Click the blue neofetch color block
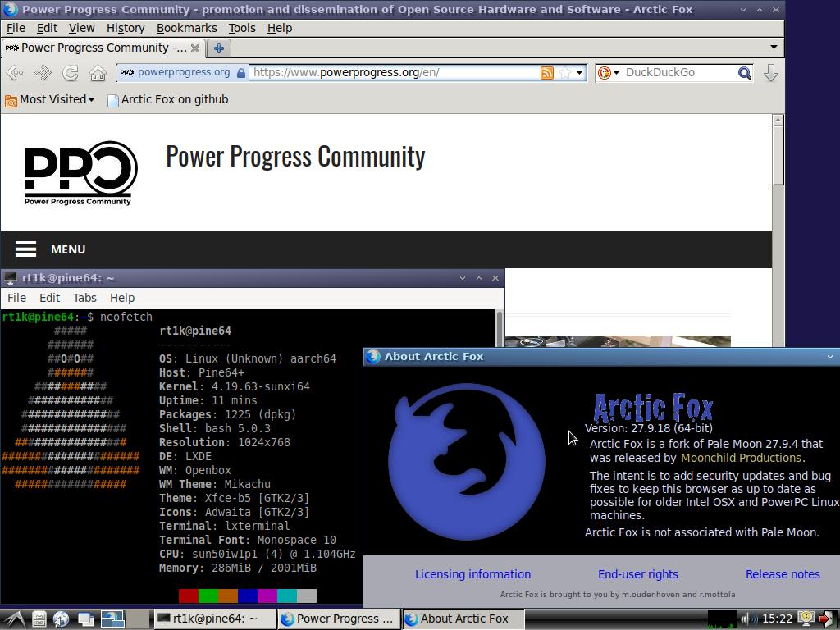The height and width of the screenshot is (630, 840). tap(248, 596)
